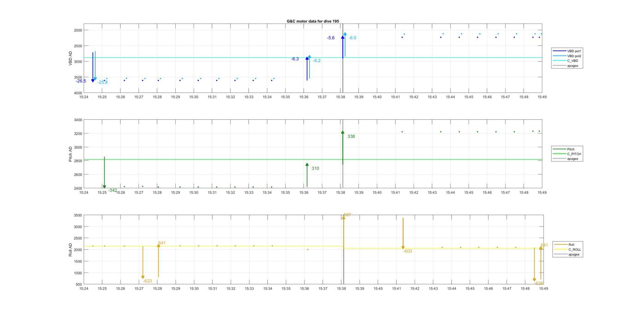
Task: Click the '-6.2' data label
Action: 317,61
